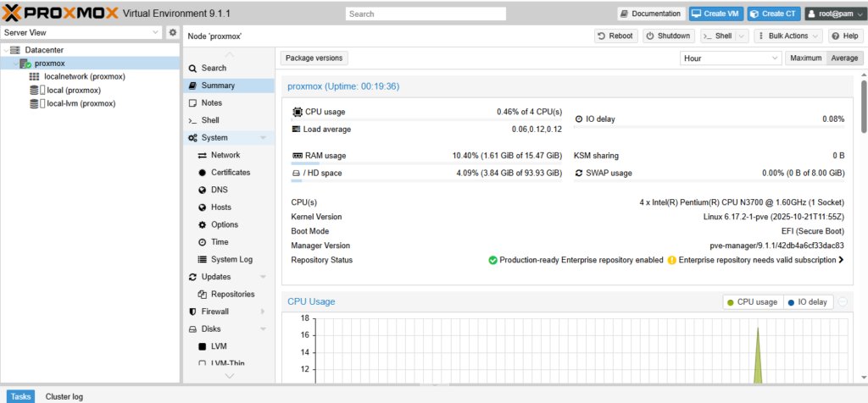Open the Repositories icon entry
The height and width of the screenshot is (403, 868).
pyautogui.click(x=203, y=294)
